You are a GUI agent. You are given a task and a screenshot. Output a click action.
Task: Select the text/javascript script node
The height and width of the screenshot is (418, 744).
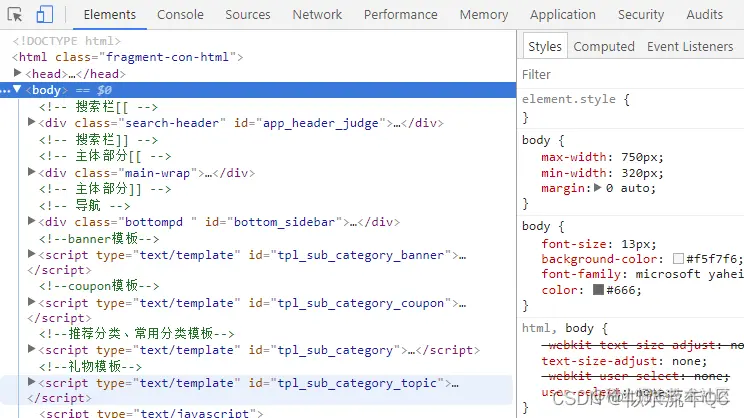pyautogui.click(x=151, y=412)
